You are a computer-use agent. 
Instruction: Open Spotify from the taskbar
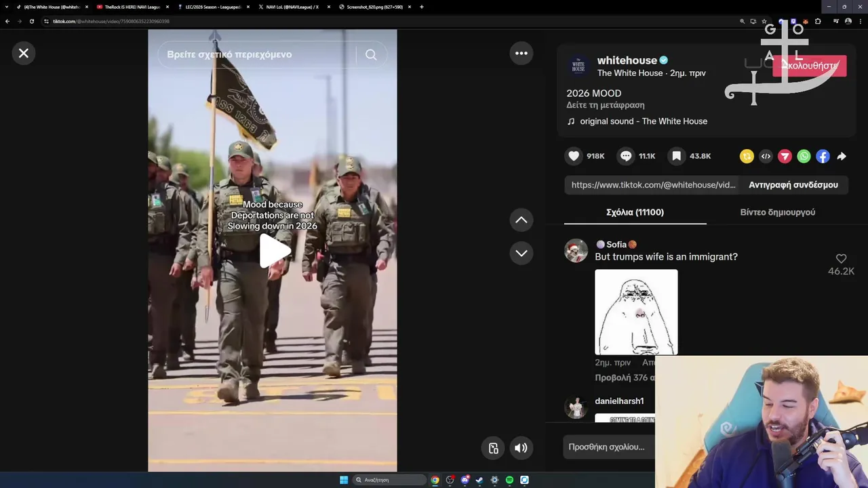point(509,480)
